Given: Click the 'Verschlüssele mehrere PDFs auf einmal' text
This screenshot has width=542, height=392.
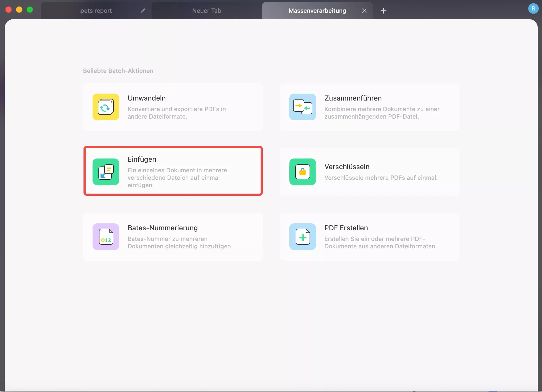Looking at the screenshot, I should click(x=381, y=178).
